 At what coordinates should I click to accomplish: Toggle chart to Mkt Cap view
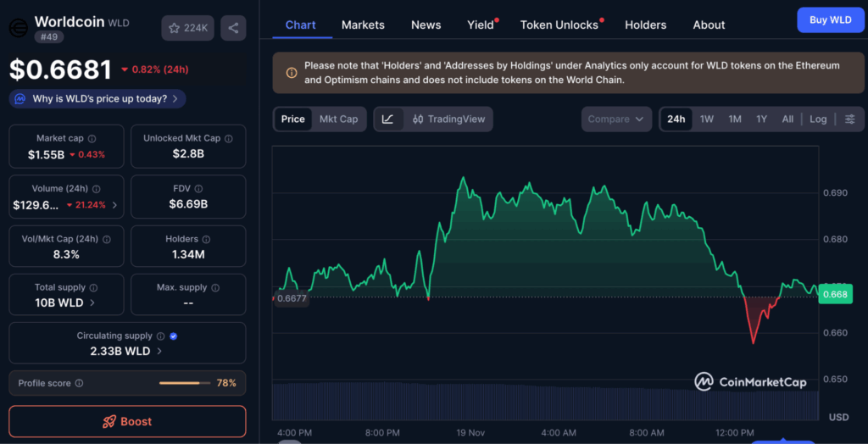click(x=338, y=119)
